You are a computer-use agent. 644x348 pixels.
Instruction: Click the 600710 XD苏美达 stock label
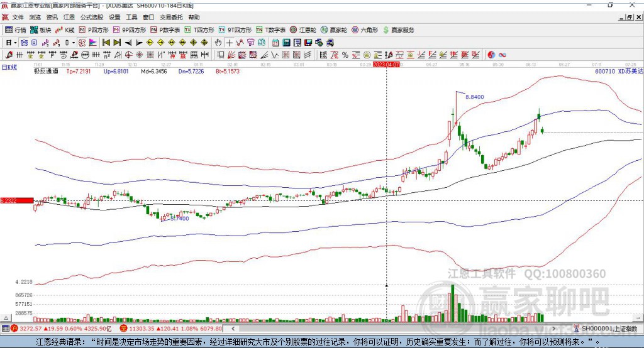619,71
